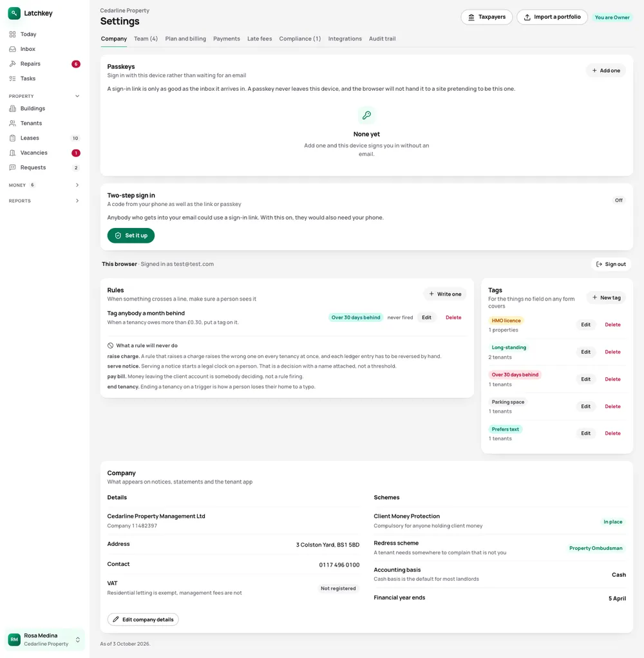Screen dimensions: 644x658
Task: Edit the Prefers text tag
Action: [x=585, y=433]
